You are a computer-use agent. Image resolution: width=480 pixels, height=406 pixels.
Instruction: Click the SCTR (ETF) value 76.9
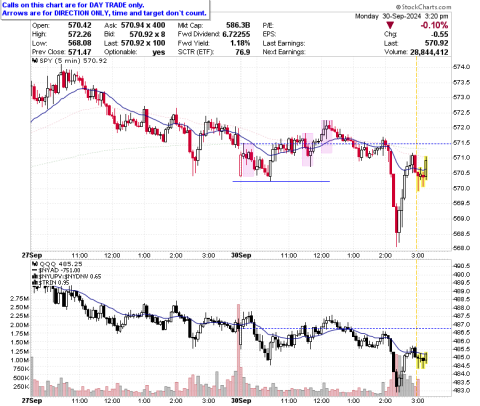[x=242, y=52]
